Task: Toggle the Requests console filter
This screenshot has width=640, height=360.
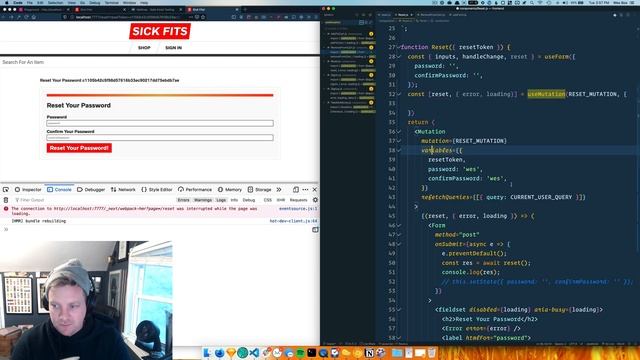Action: click(x=298, y=200)
